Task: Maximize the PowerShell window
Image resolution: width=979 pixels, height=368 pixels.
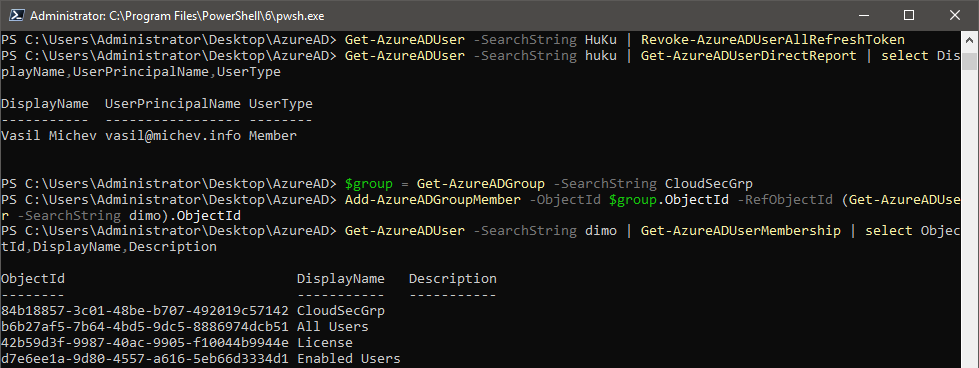Action: point(909,15)
